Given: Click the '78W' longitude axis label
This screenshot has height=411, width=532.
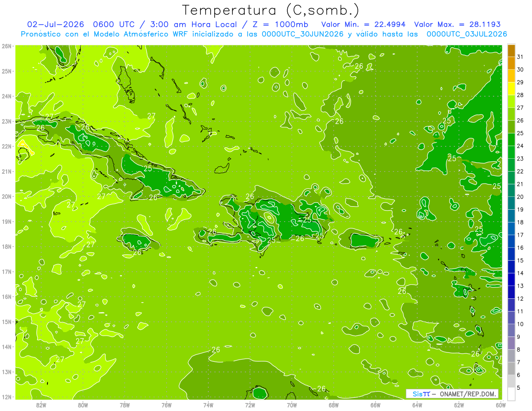Looking at the screenshot, I should click(x=125, y=405).
